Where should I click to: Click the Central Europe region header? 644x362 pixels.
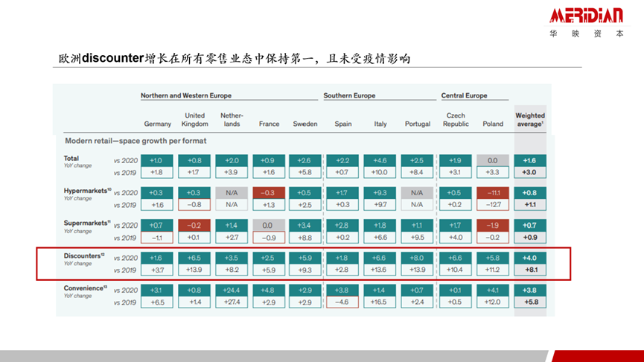click(x=464, y=96)
